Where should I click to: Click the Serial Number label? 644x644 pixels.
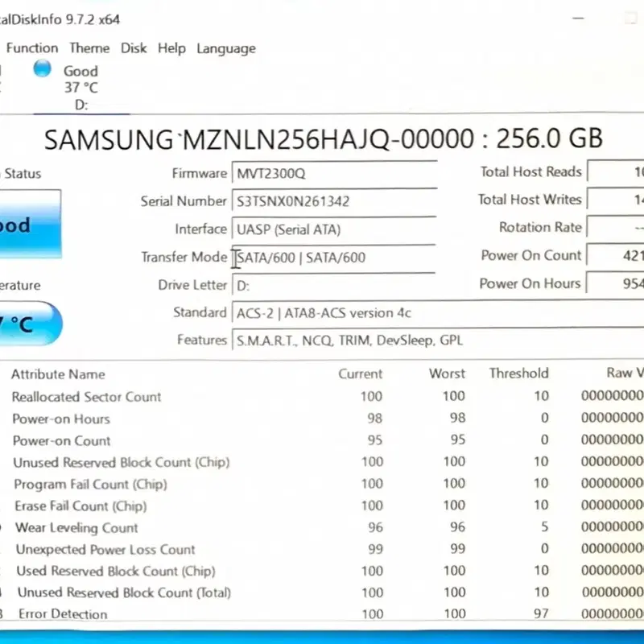[184, 201]
